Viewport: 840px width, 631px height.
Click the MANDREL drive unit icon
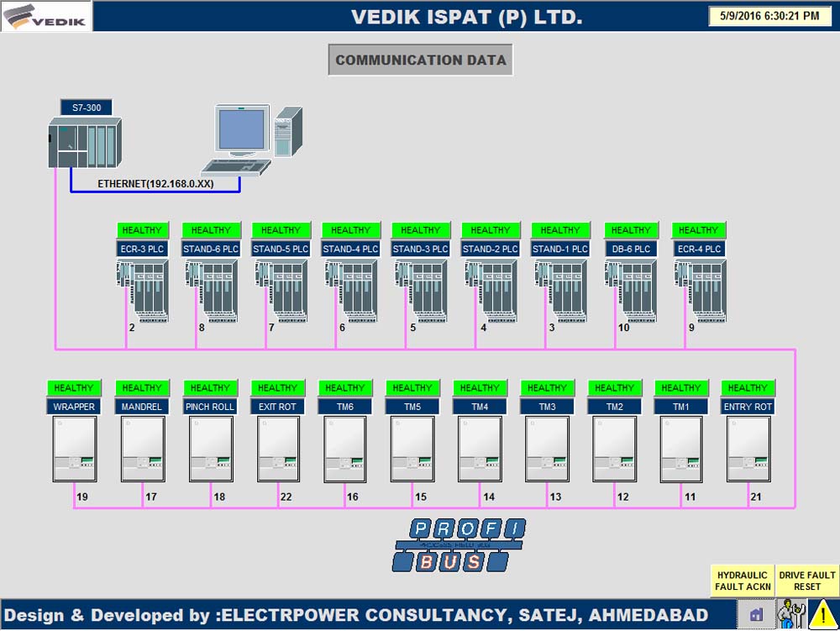click(143, 450)
